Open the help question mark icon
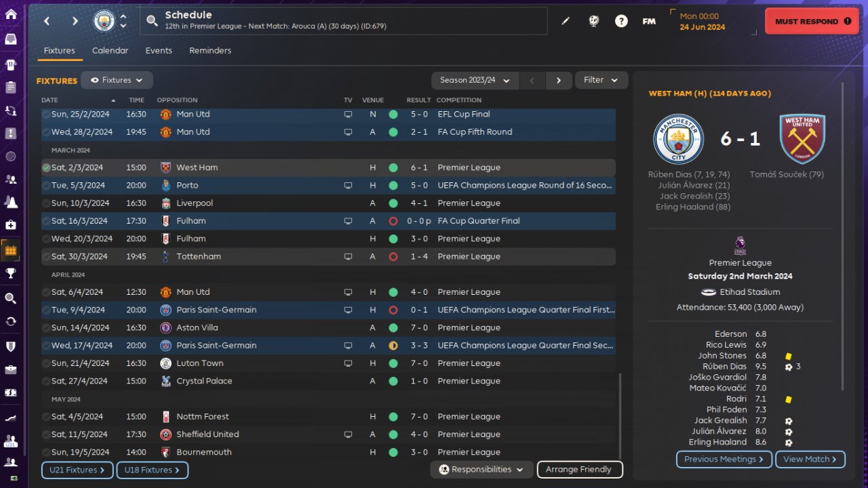Image resolution: width=868 pixels, height=488 pixels. [x=621, y=21]
